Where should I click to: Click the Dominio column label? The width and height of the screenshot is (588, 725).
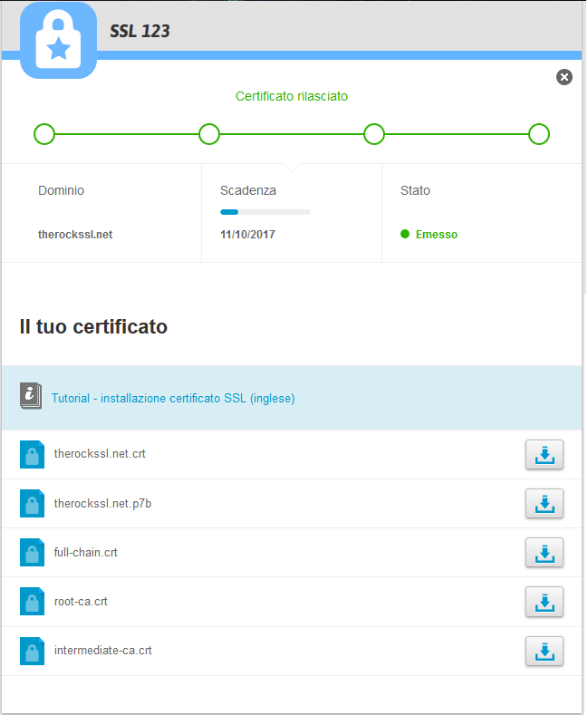(61, 190)
